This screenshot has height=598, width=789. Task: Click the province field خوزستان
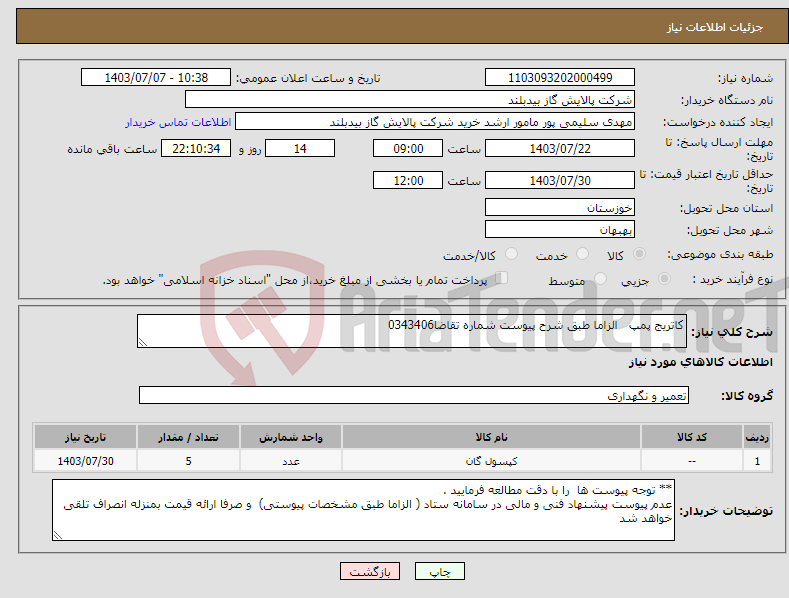click(560, 207)
